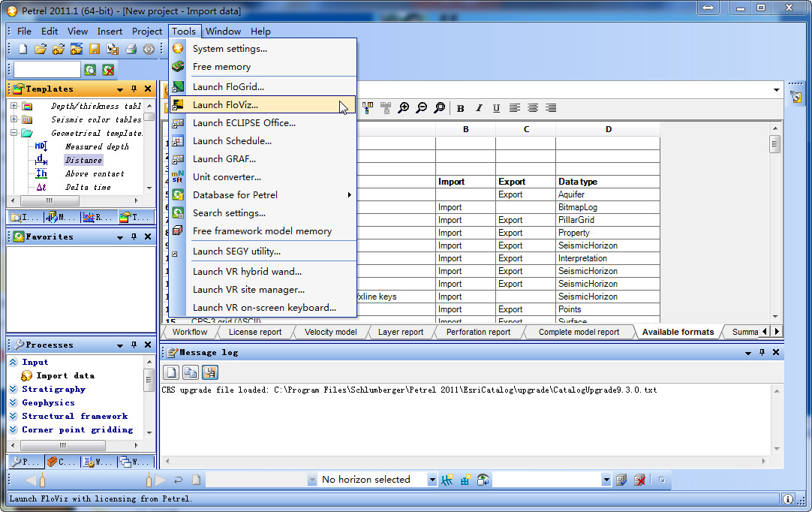Open the Perforation report tab
This screenshot has width=812, height=512.
pyautogui.click(x=478, y=332)
